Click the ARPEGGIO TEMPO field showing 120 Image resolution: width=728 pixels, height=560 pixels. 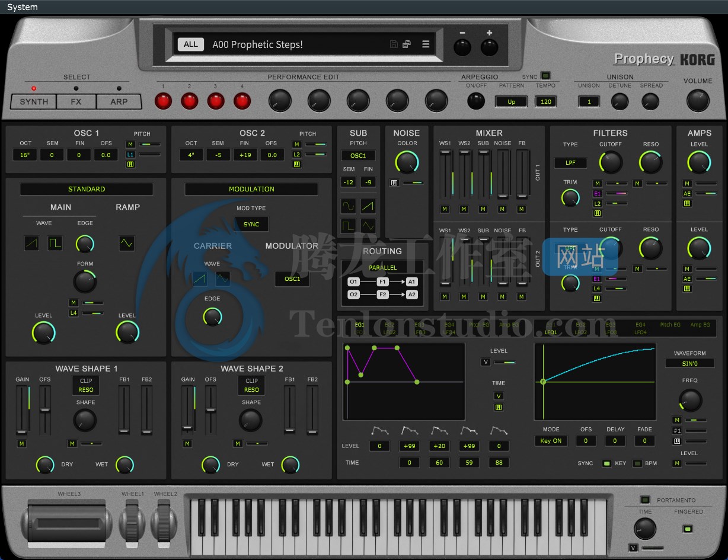point(545,101)
